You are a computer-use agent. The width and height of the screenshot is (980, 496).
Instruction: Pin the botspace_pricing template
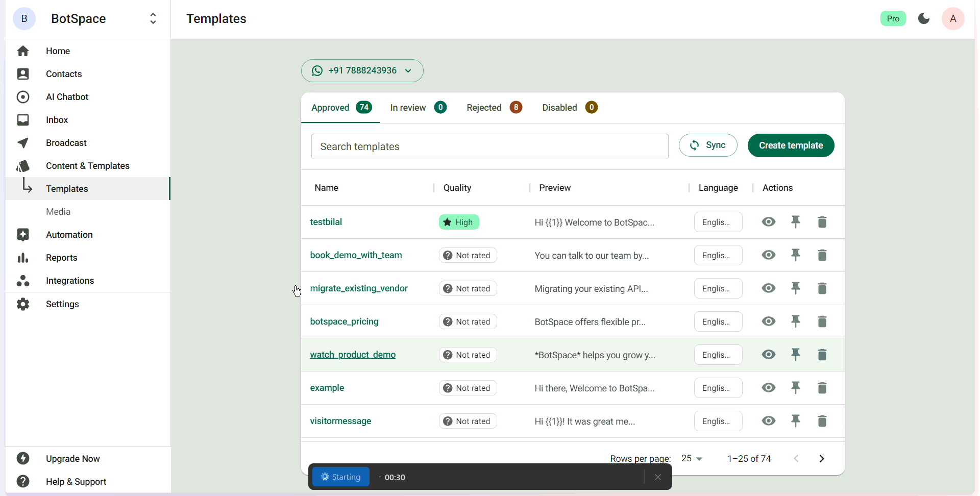coord(796,321)
